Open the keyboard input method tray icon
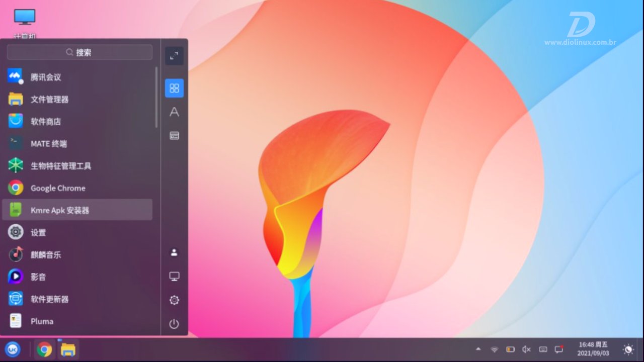Screen dimensions: 644x362 tap(543, 349)
